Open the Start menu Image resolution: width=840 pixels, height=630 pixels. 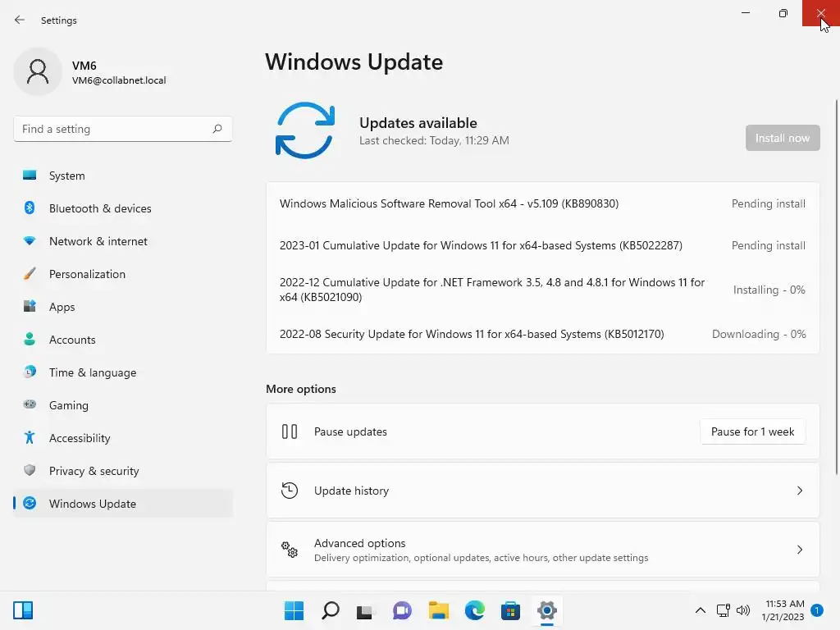click(x=294, y=610)
